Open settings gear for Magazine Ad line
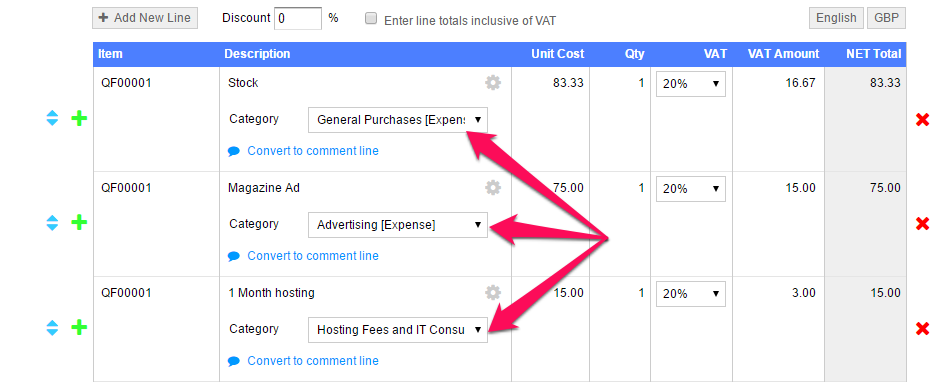 (x=493, y=188)
